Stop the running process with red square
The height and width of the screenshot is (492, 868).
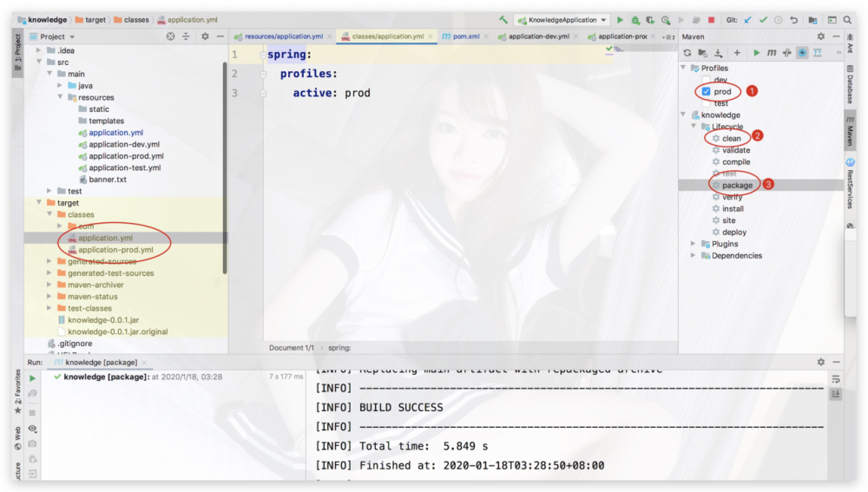[712, 20]
